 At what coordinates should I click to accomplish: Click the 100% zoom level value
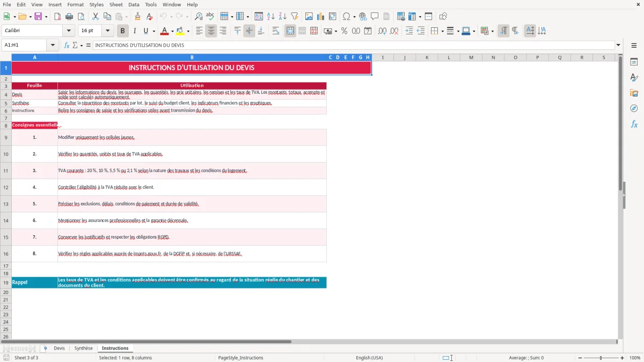635,358
